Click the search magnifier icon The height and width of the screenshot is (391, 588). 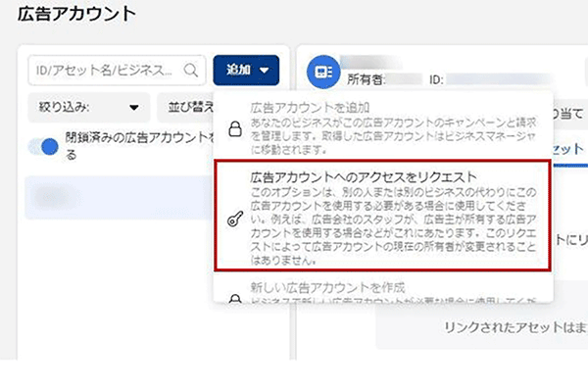(x=191, y=71)
